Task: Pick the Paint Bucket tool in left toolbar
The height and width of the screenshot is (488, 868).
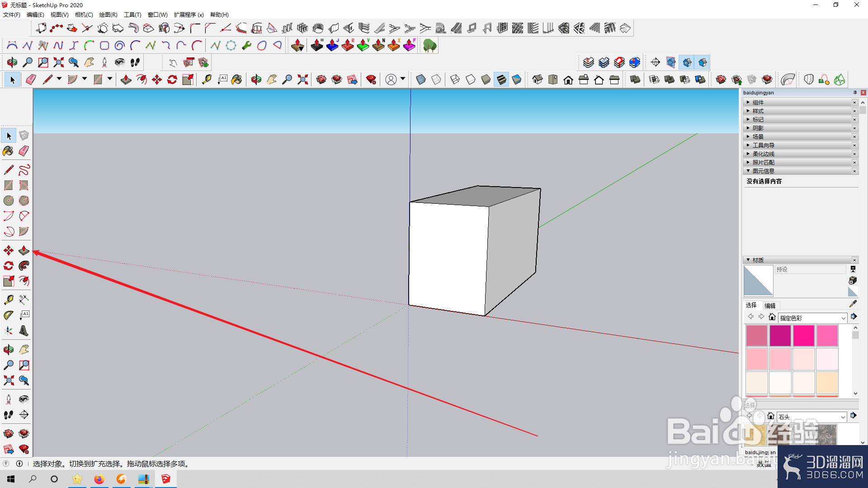Action: point(9,151)
